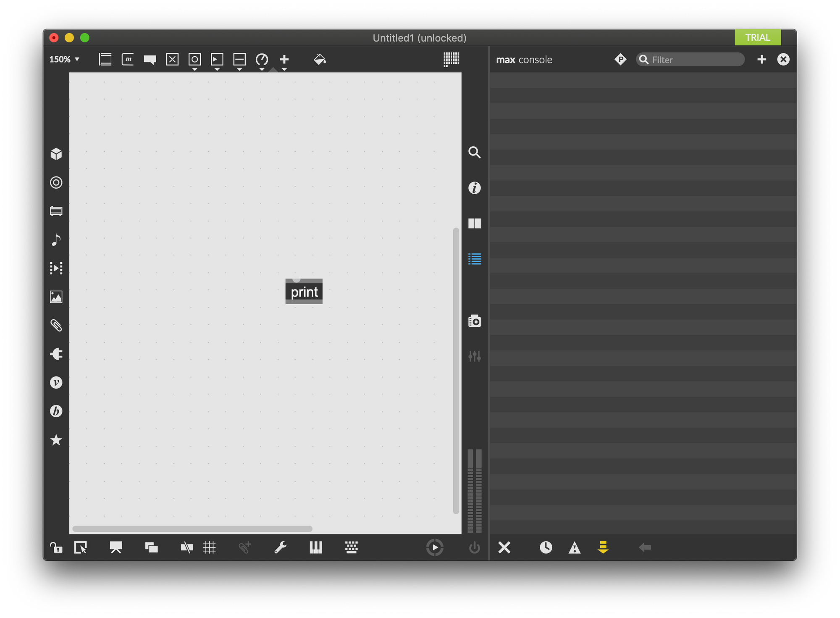Expand the plus add-object dropdown arrow
The image size is (840, 618).
pos(284,69)
